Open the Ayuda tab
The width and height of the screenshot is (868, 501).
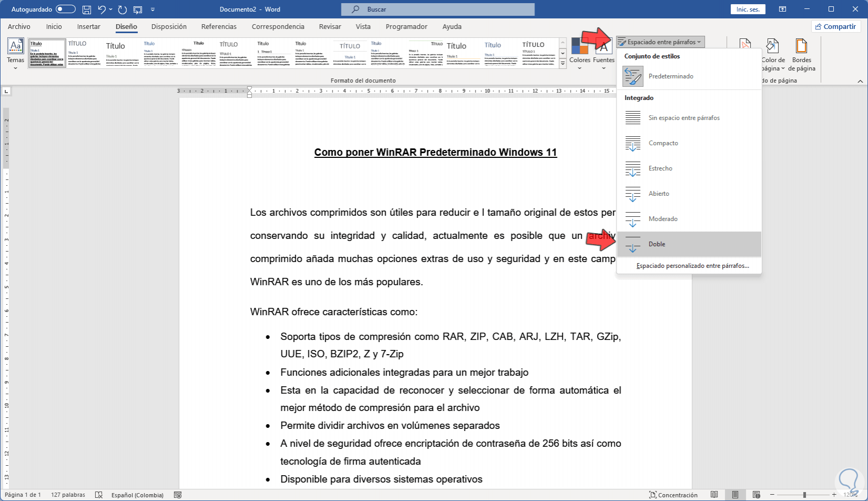452,26
